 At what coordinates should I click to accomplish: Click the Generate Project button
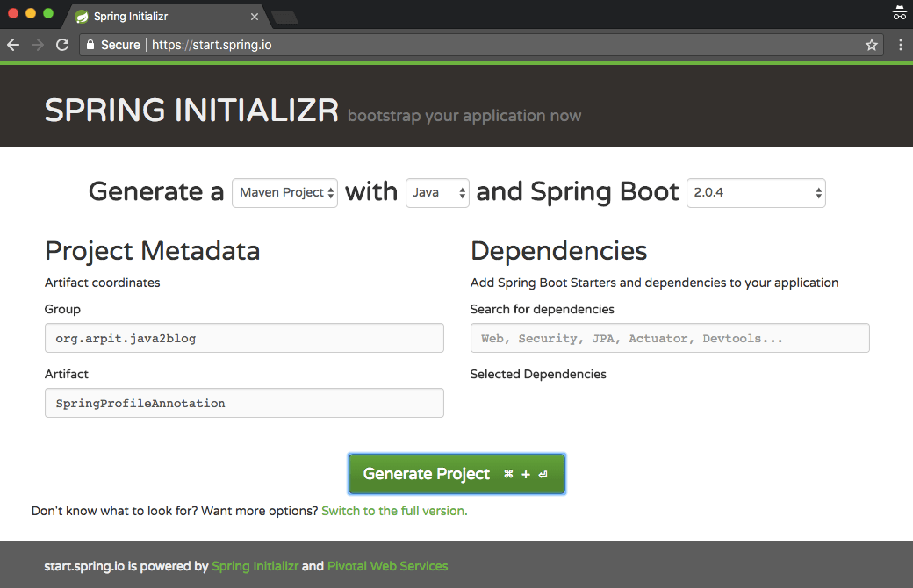[x=456, y=473]
